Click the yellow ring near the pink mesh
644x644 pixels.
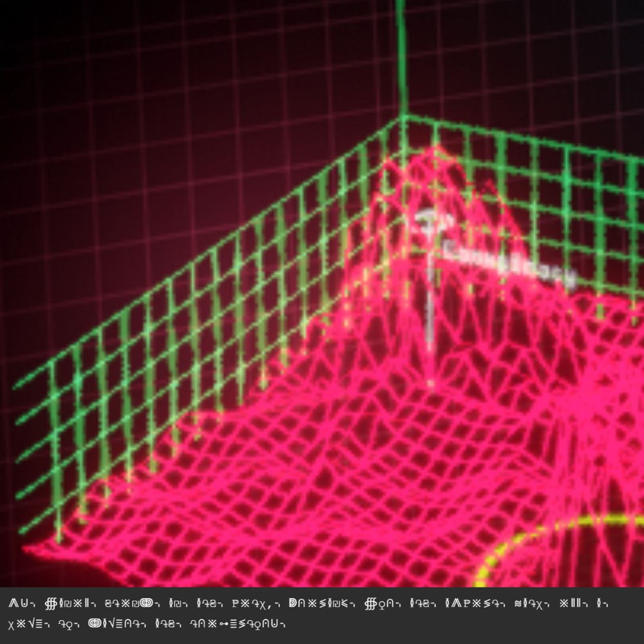coord(558,551)
